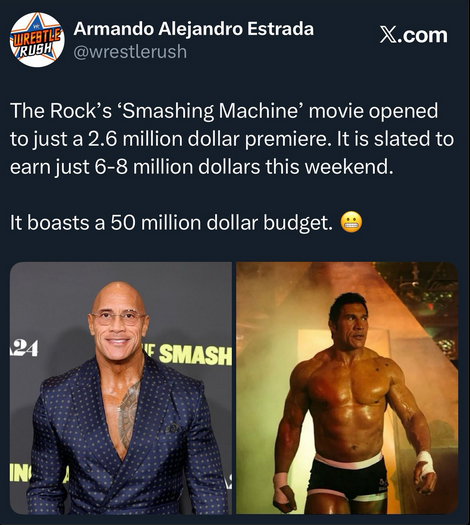Open Armando Alejandro Estrada's display name link

(193, 29)
